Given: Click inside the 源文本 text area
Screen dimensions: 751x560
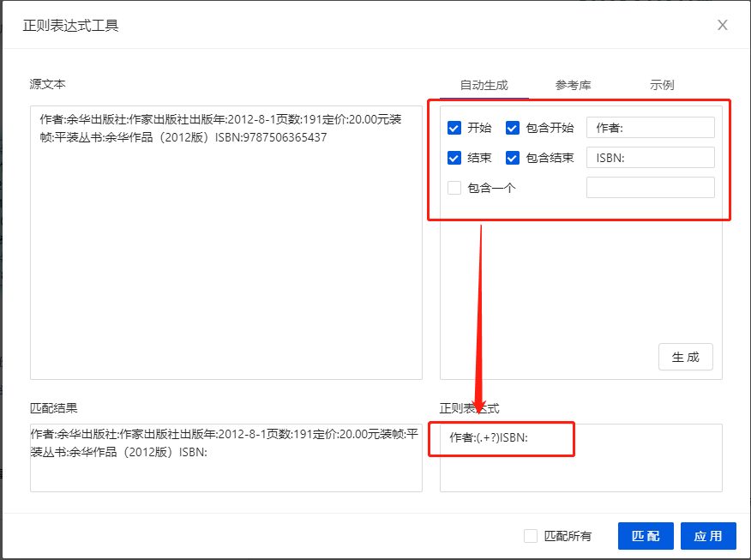Looking at the screenshot, I should pyautogui.click(x=226, y=243).
